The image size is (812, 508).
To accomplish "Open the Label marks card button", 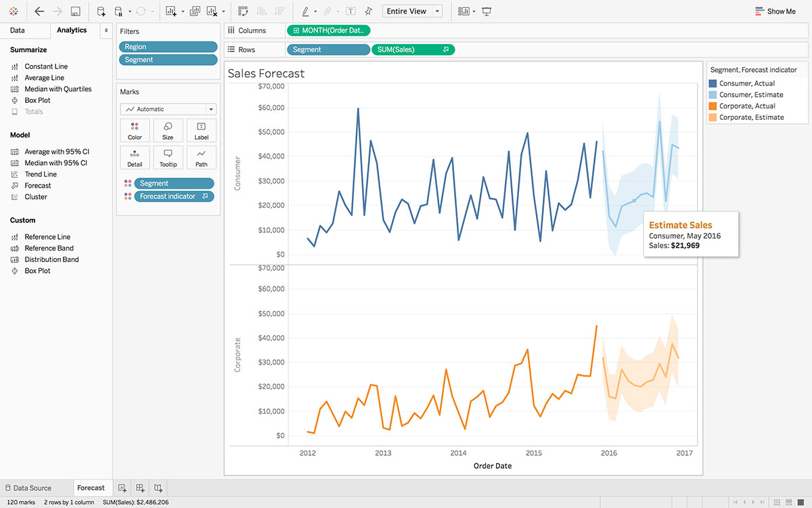I will click(x=202, y=131).
